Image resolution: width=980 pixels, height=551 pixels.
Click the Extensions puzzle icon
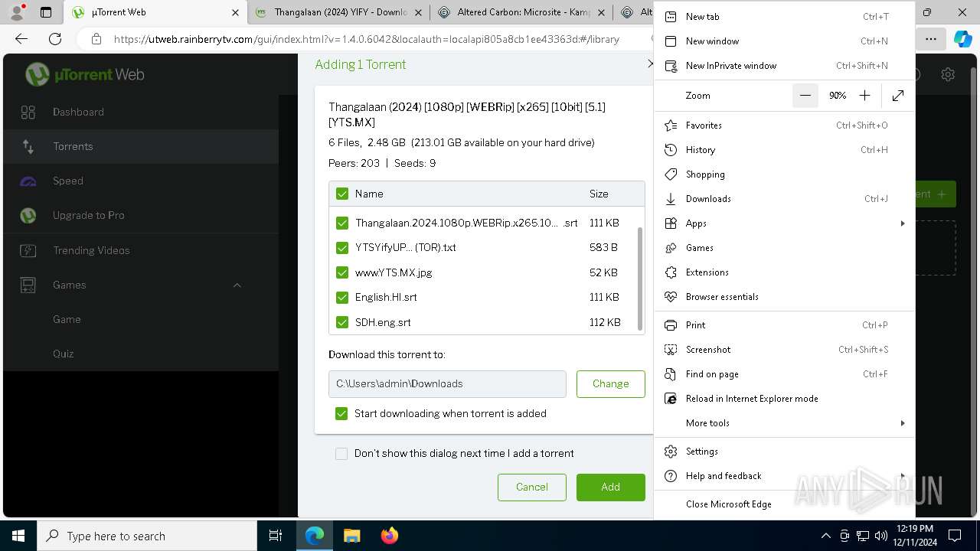671,272
